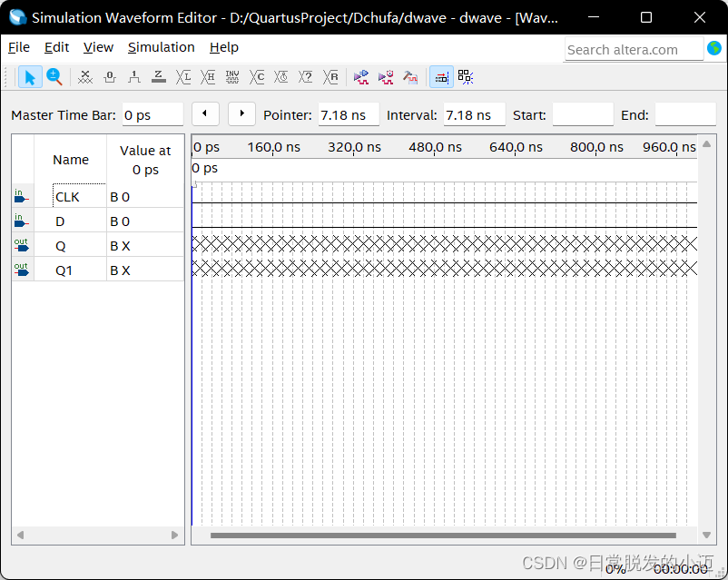Click the End time field

coord(685,114)
